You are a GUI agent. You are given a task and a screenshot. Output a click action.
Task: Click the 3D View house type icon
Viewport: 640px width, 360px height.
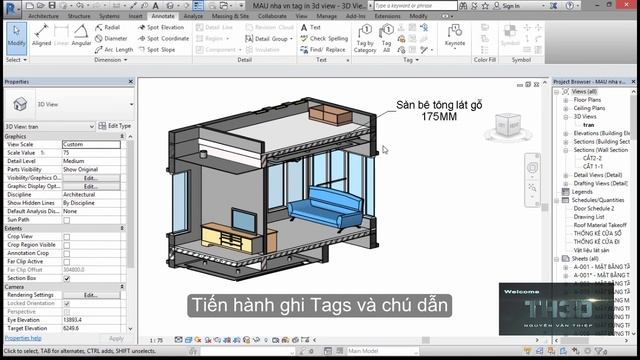tap(20, 104)
